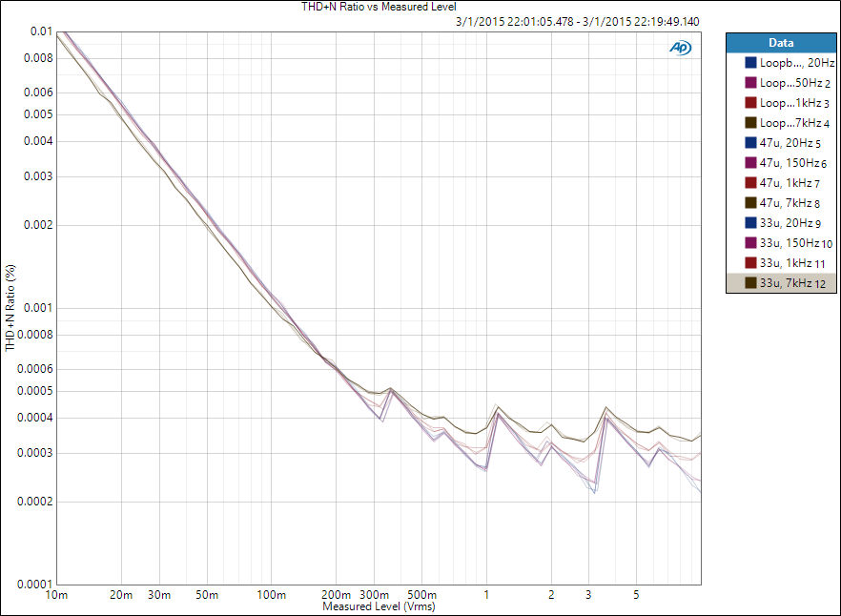Click the timestamp range text above graph
Viewport: 841px width, 616px height.
578,22
